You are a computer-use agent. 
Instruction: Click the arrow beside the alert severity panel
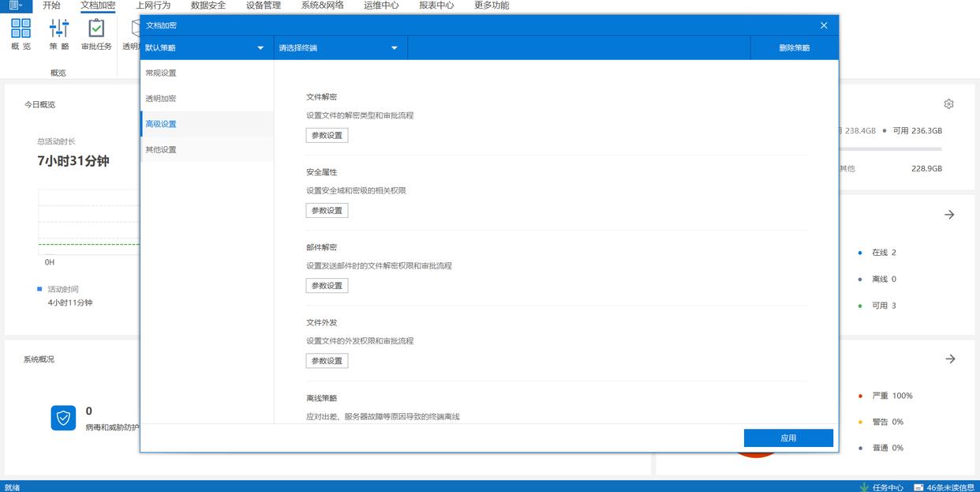coord(950,359)
